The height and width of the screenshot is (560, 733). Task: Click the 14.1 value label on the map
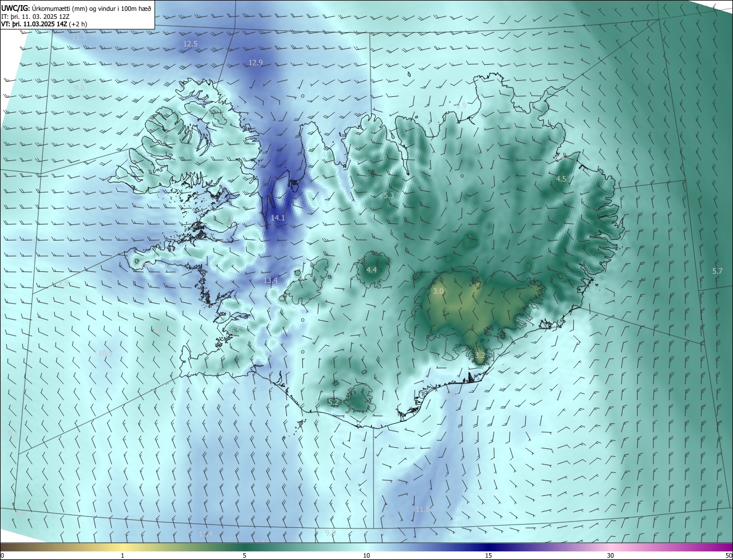coord(278,218)
